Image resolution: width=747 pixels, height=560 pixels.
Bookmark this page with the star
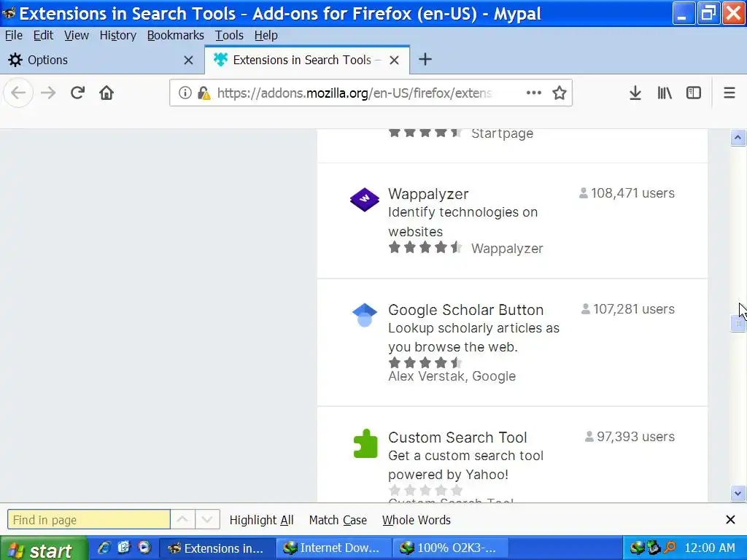[x=560, y=93]
